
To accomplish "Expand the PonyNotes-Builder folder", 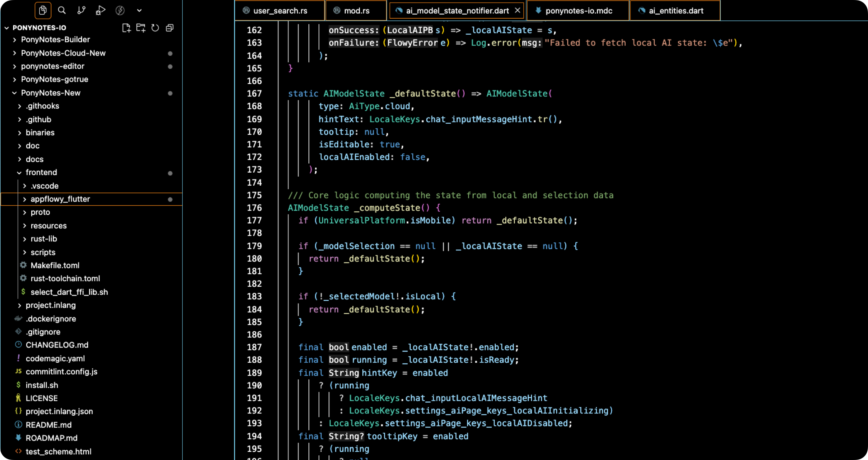I will pyautogui.click(x=15, y=39).
